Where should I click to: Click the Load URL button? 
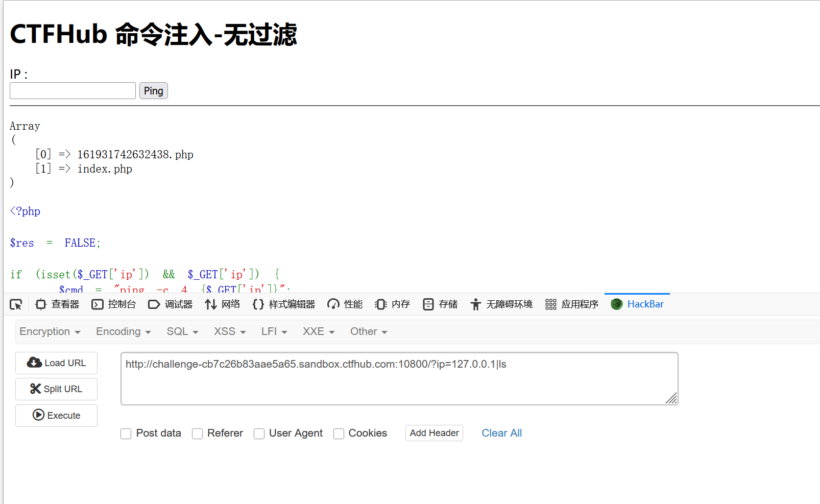56,363
